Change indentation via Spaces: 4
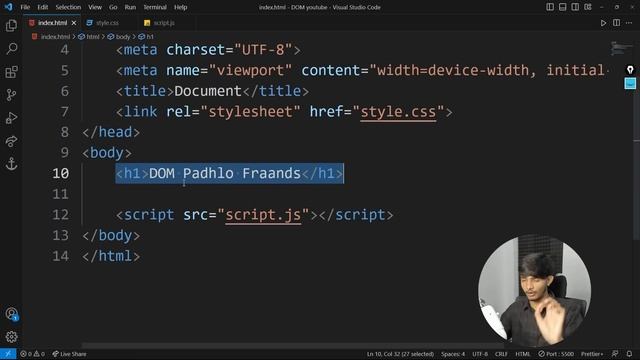The height and width of the screenshot is (360, 640). pos(453,354)
